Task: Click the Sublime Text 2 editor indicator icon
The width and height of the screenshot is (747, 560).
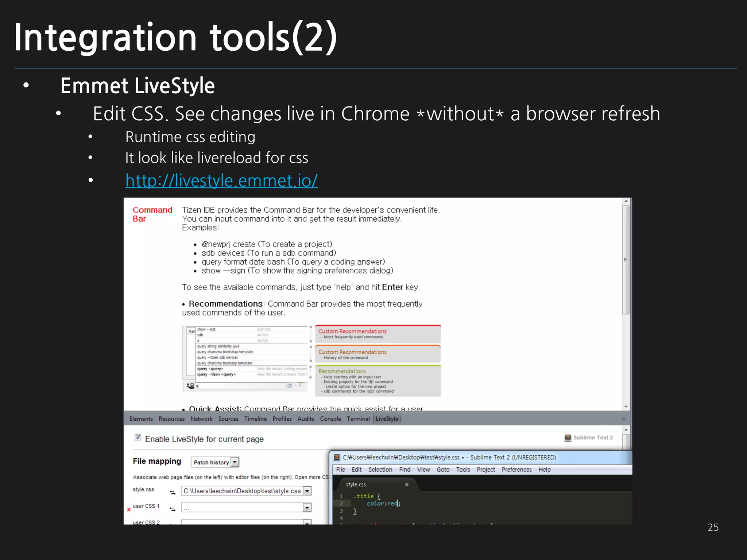Action: click(x=568, y=438)
